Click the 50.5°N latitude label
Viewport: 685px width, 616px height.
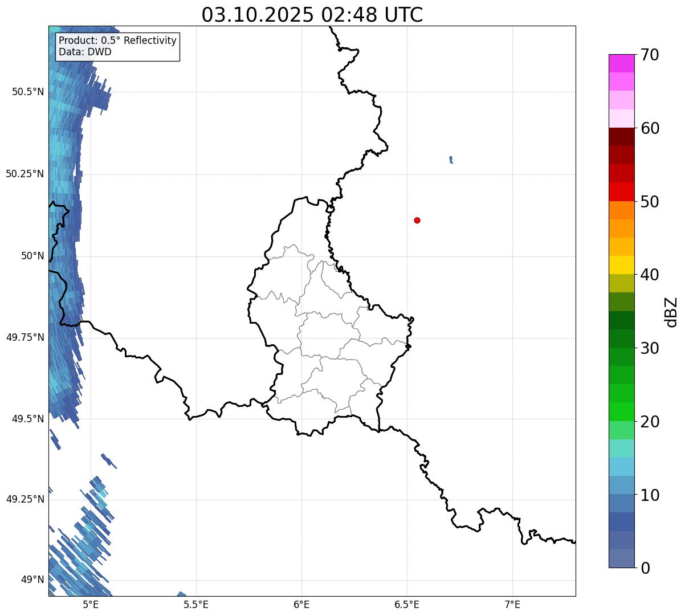[28, 92]
